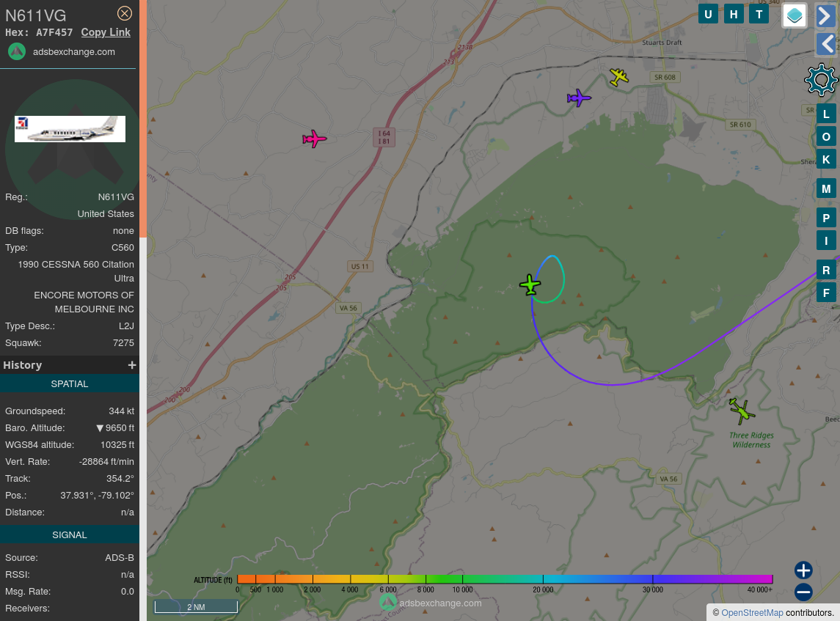Click the Source value ADS-B
The height and width of the screenshot is (621, 840).
pyautogui.click(x=120, y=558)
